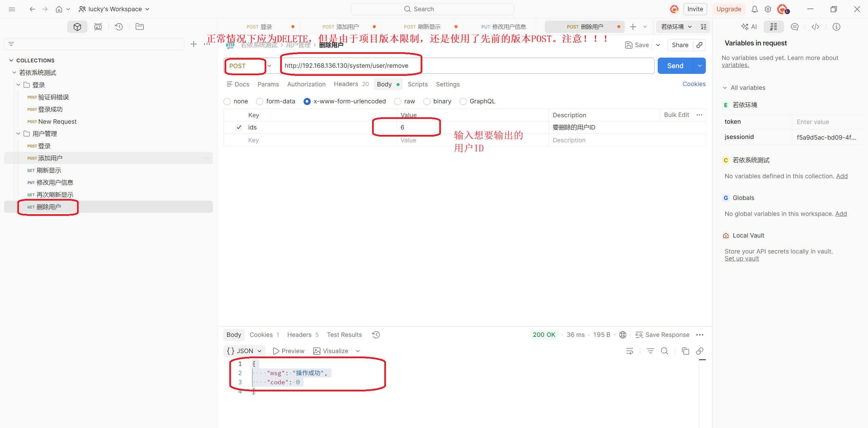Viewport: 868px width, 428px height.
Task: Click the Upgrade button
Action: click(729, 9)
